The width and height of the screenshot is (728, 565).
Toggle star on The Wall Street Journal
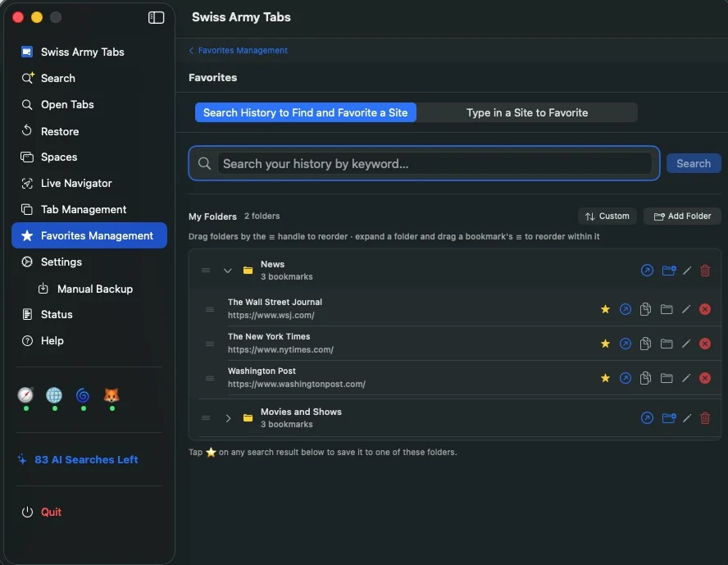605,309
